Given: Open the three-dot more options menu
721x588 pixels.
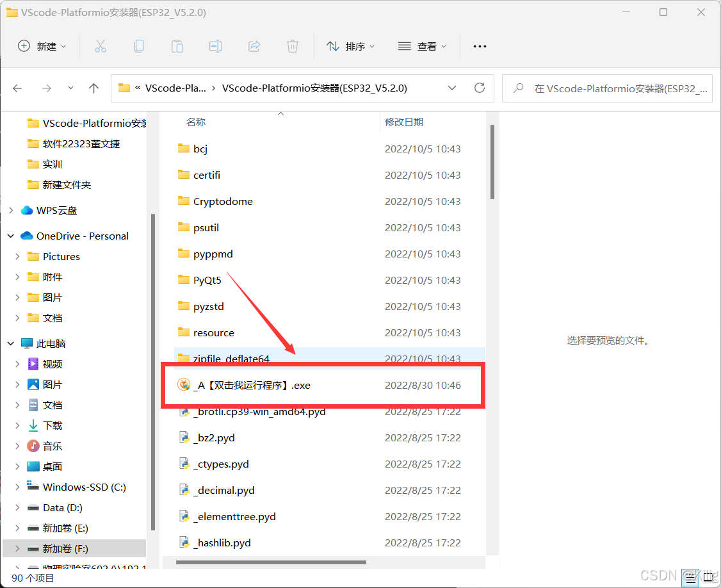Looking at the screenshot, I should pos(480,47).
